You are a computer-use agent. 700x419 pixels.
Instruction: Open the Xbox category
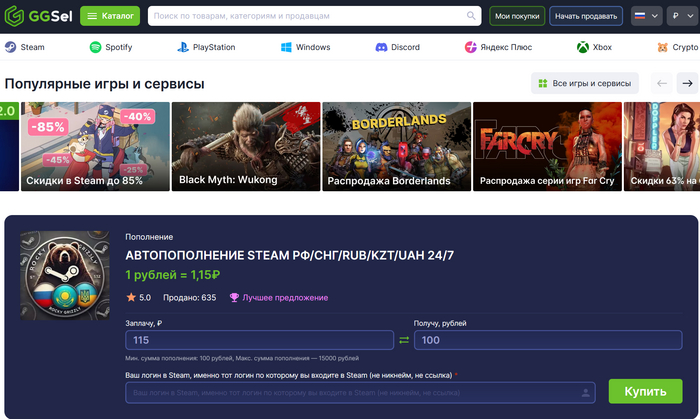[x=594, y=47]
